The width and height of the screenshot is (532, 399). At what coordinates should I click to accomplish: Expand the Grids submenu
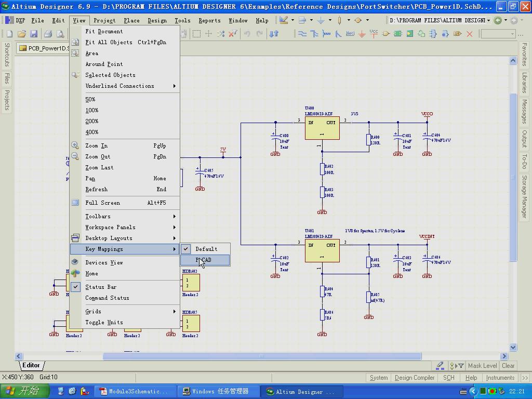(x=125, y=312)
